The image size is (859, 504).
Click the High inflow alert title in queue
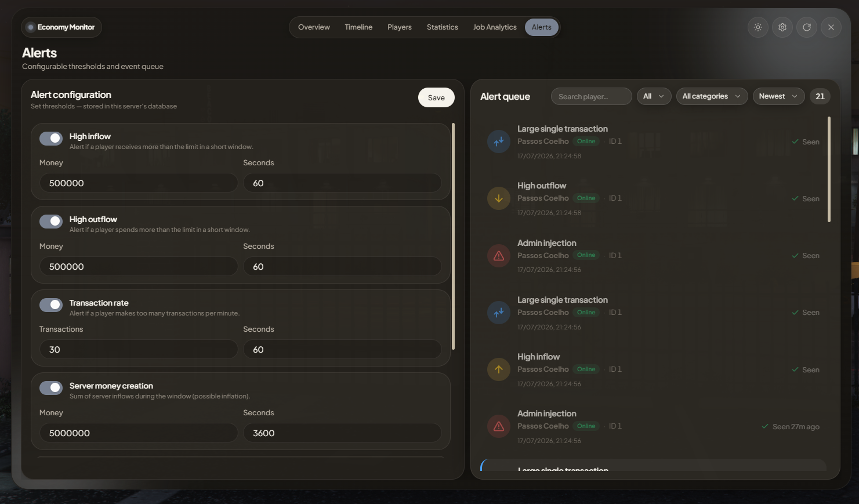[538, 357]
